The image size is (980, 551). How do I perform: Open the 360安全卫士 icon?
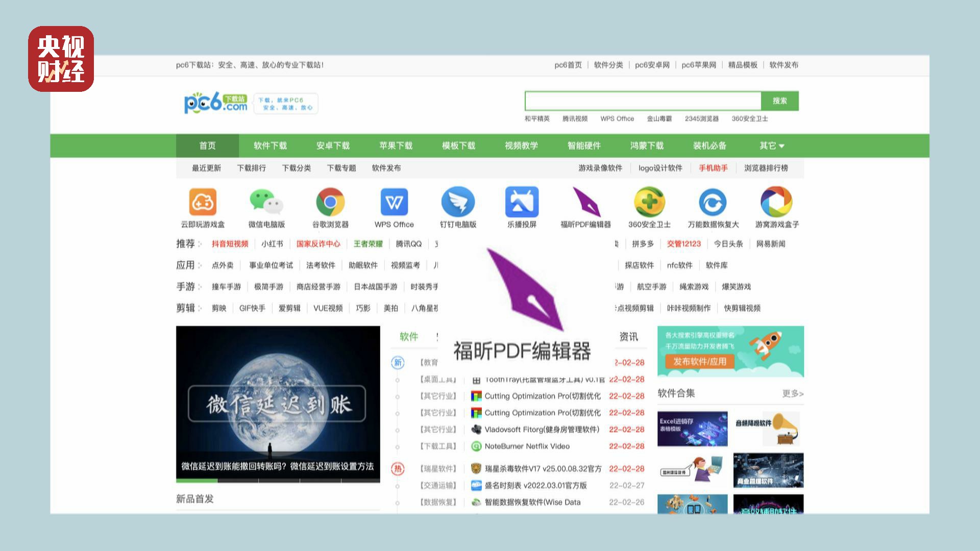[x=649, y=202]
